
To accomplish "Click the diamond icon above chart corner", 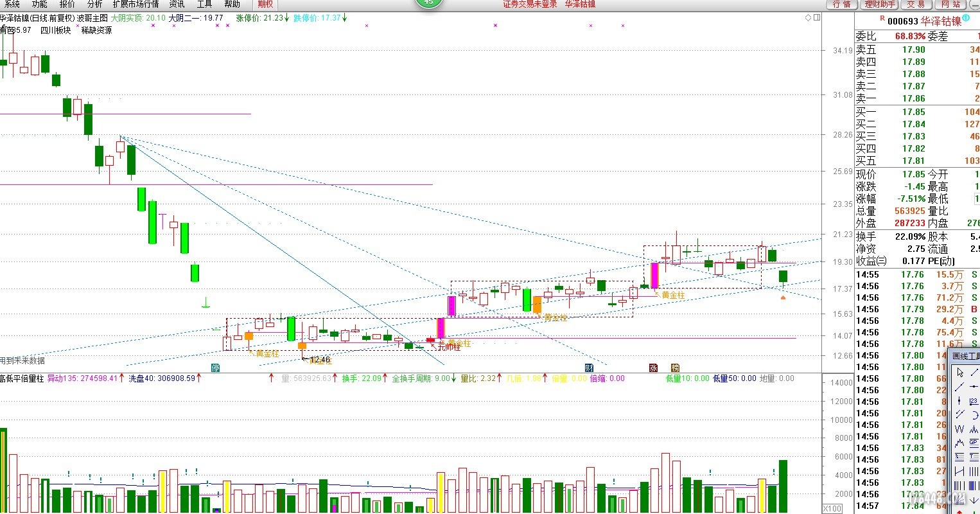I will pyautogui.click(x=809, y=18).
